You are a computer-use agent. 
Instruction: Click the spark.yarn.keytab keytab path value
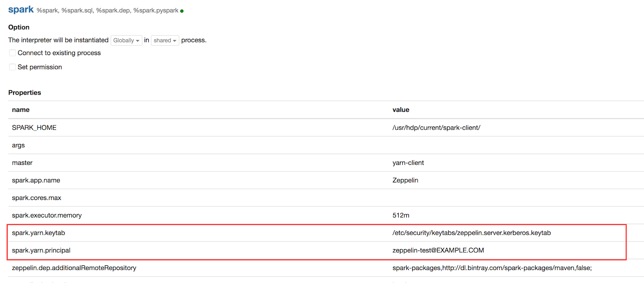pyautogui.click(x=471, y=233)
